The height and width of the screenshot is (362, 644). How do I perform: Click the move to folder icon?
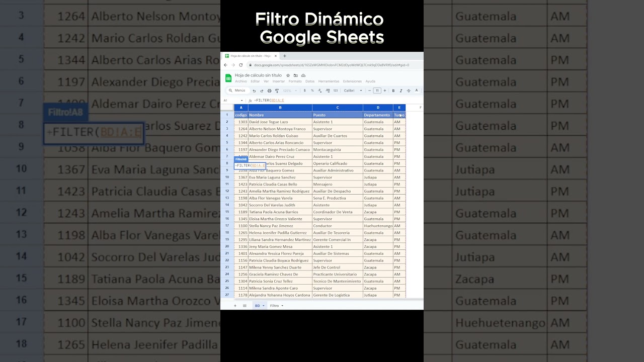(x=296, y=75)
